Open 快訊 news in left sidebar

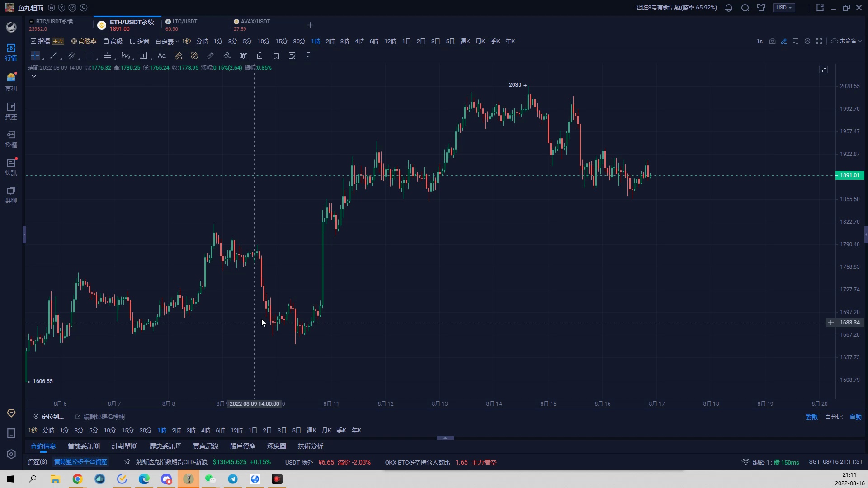point(11,167)
